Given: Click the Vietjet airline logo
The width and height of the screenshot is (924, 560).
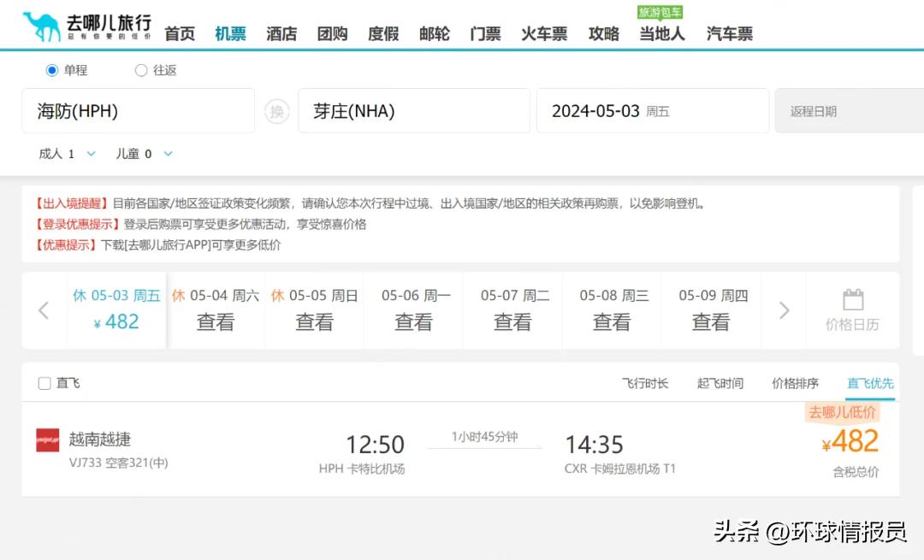Looking at the screenshot, I should point(47,439).
